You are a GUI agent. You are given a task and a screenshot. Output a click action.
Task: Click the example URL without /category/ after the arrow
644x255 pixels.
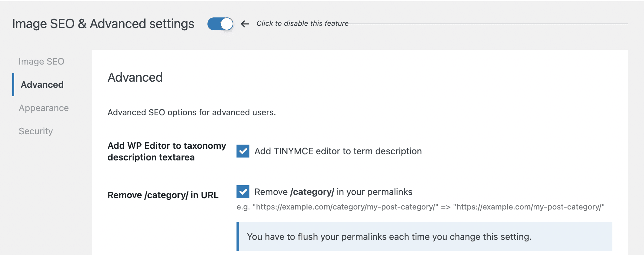[528, 207]
